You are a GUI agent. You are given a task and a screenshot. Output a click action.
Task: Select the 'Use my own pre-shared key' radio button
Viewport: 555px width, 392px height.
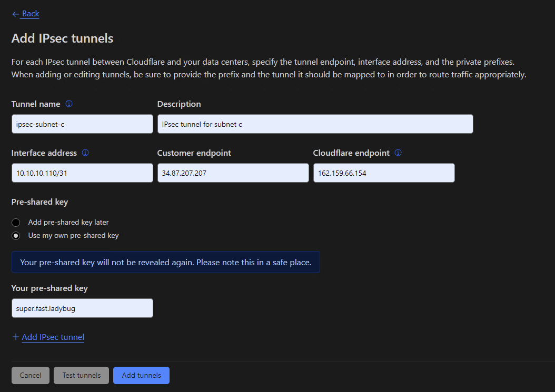[x=16, y=236]
